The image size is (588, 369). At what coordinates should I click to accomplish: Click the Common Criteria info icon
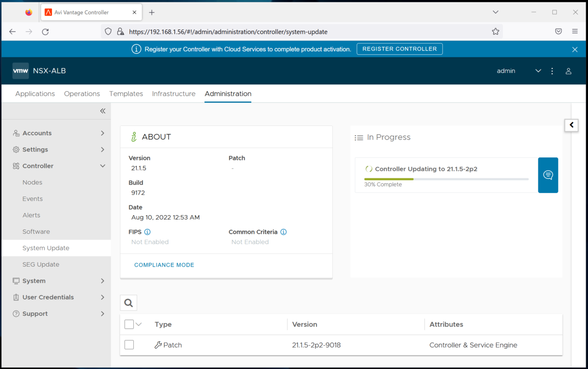[283, 232]
